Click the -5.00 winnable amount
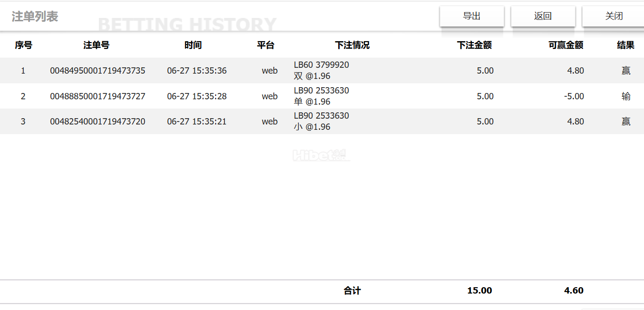Screen dimensions: 644x310 pos(574,96)
